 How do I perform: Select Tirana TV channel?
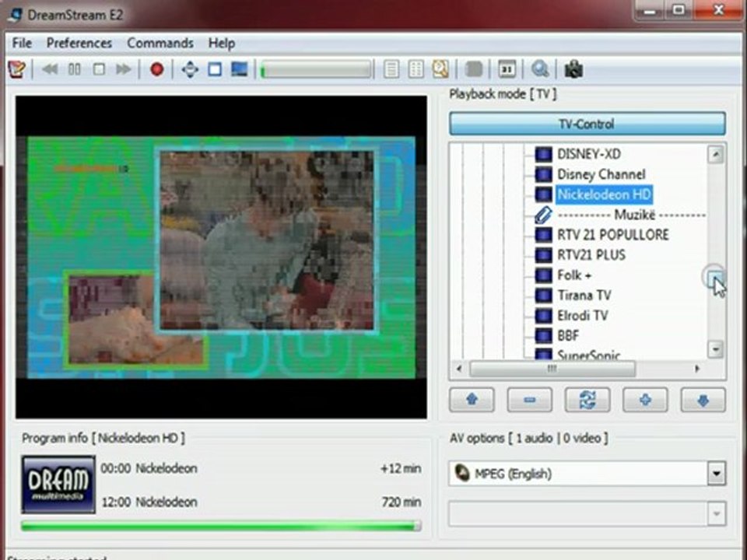tap(584, 296)
